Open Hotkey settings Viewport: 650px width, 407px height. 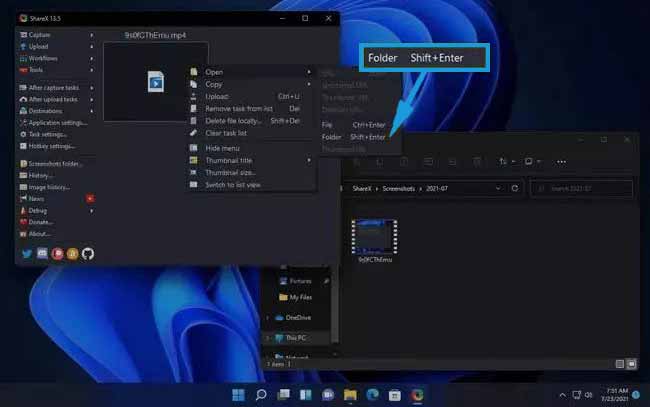click(x=52, y=146)
